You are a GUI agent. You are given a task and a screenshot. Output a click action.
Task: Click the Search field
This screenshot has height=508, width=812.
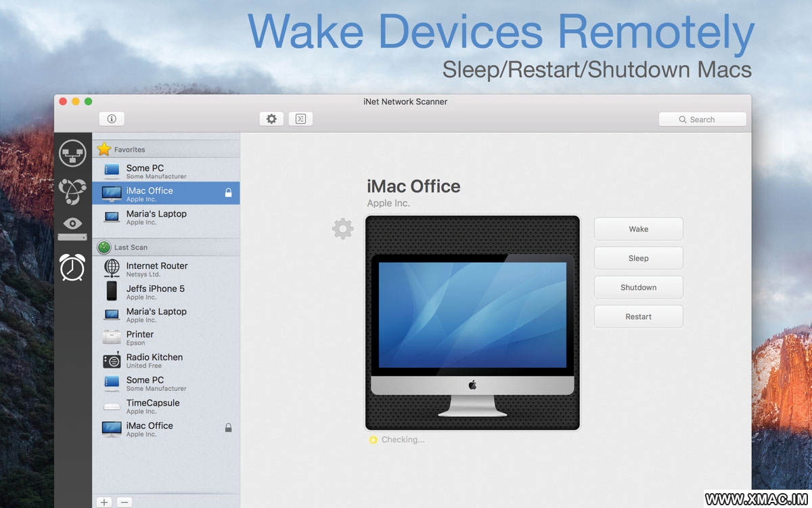pos(702,119)
